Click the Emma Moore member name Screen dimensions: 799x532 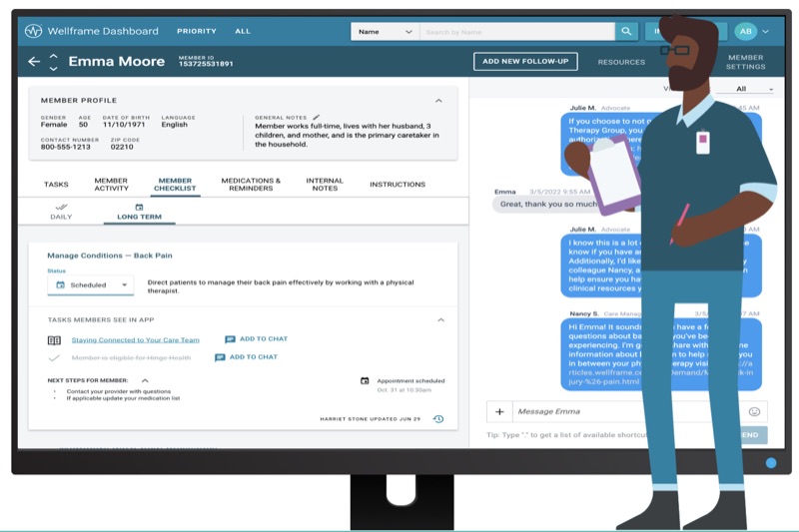coord(117,62)
